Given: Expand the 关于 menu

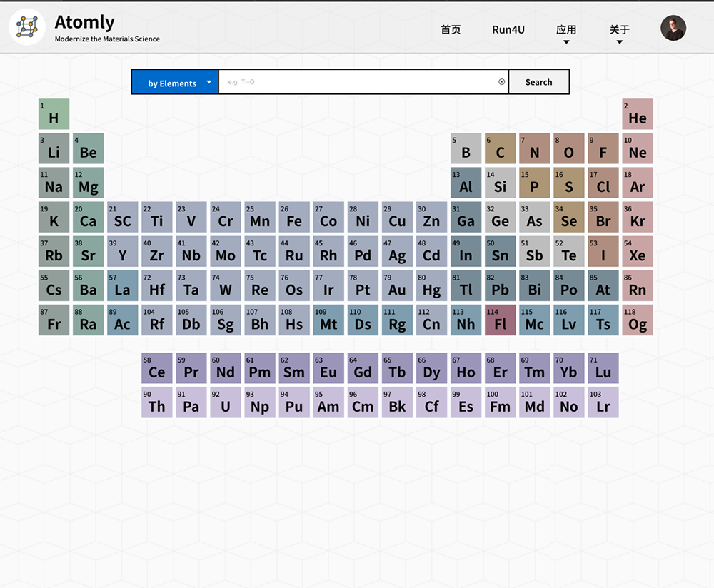Looking at the screenshot, I should 619,31.
